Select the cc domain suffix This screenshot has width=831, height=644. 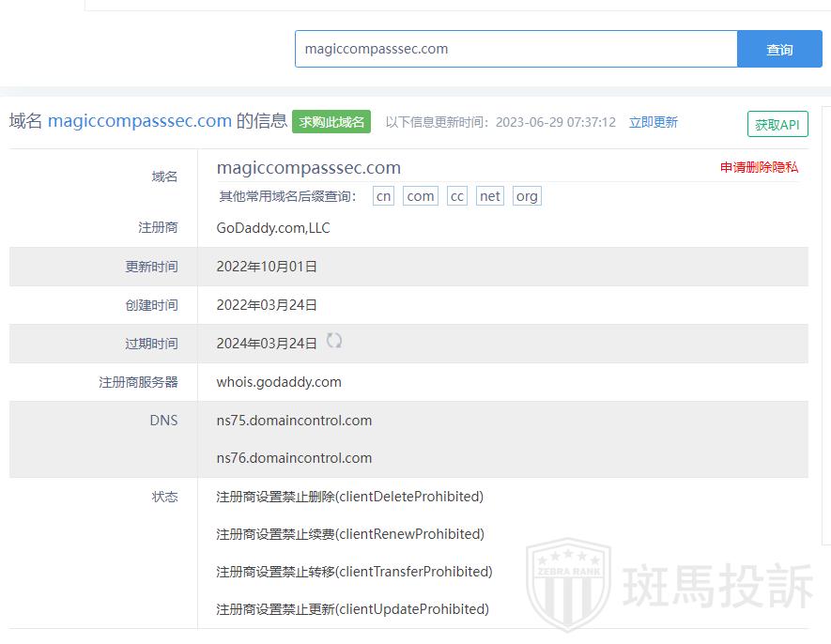coord(457,196)
